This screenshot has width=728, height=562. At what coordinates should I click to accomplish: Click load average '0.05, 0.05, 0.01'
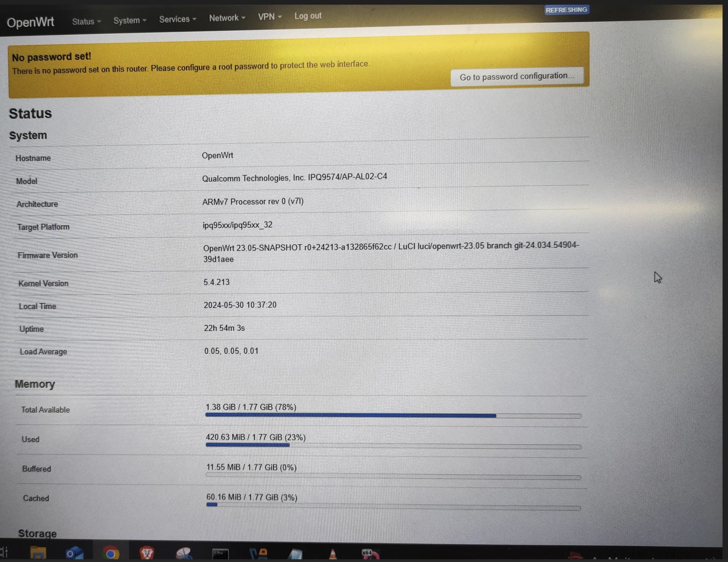click(x=231, y=351)
